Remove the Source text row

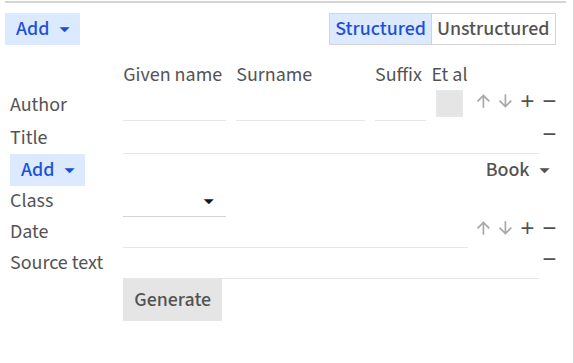pyautogui.click(x=549, y=259)
